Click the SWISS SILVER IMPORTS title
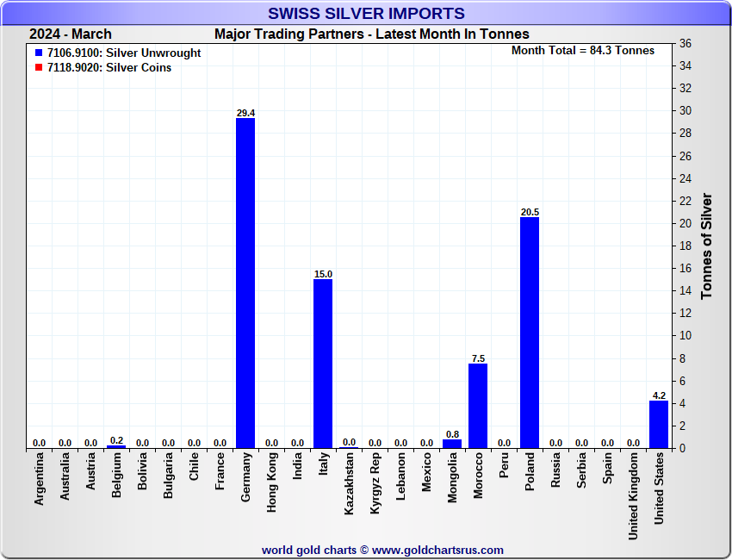Image resolution: width=732 pixels, height=560 pixels. 366,14
